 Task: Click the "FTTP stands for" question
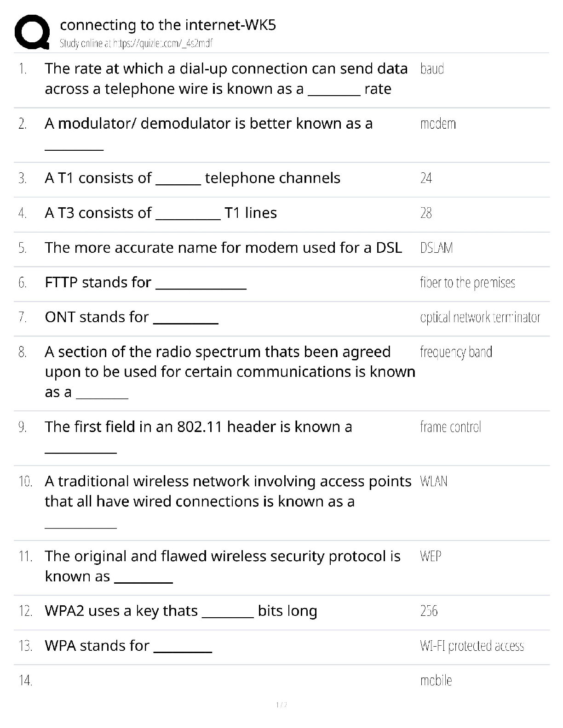(145, 282)
